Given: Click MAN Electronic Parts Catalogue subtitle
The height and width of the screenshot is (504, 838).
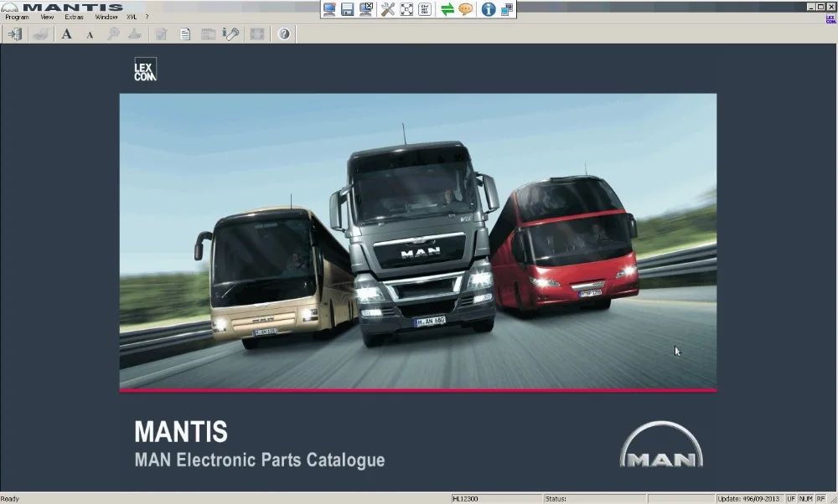Looking at the screenshot, I should click(x=260, y=460).
